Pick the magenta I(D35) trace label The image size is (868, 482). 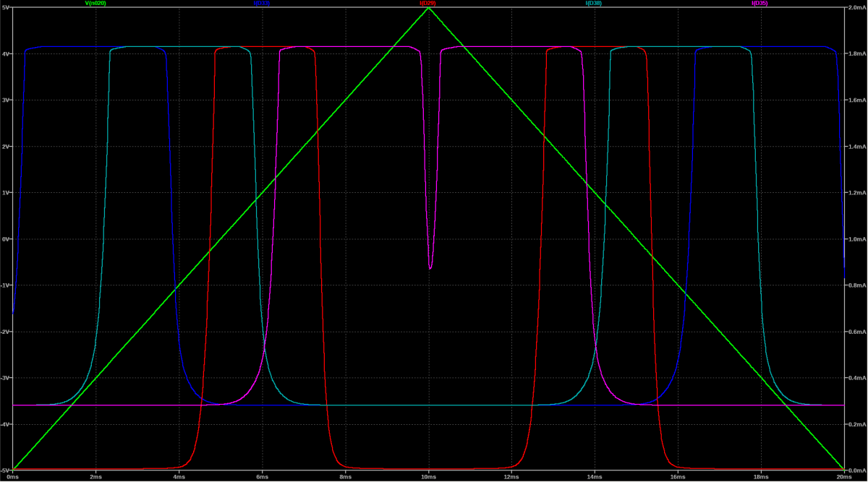[759, 3]
